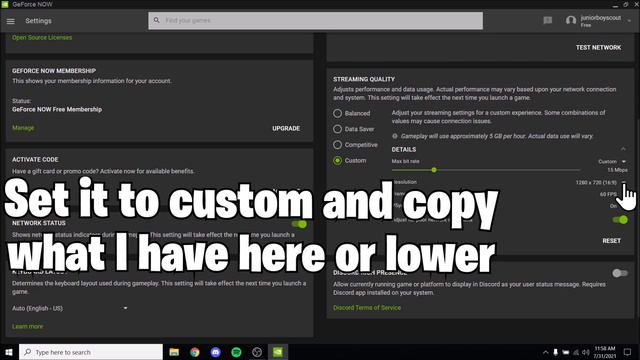This screenshot has height=360, width=640.
Task: Select the Data Saver streaming quality option
Action: 337,129
